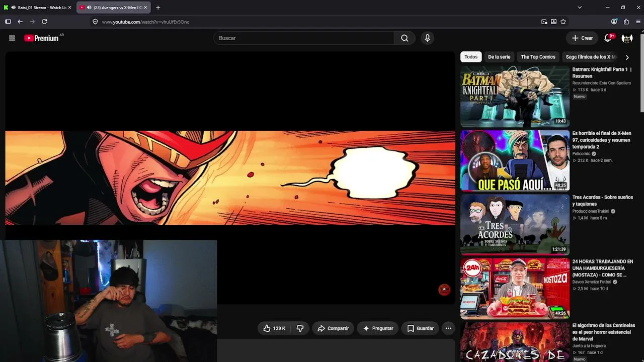Select the Saga fílmica de los X-Men chip
The width and height of the screenshot is (644, 362).
point(591,57)
